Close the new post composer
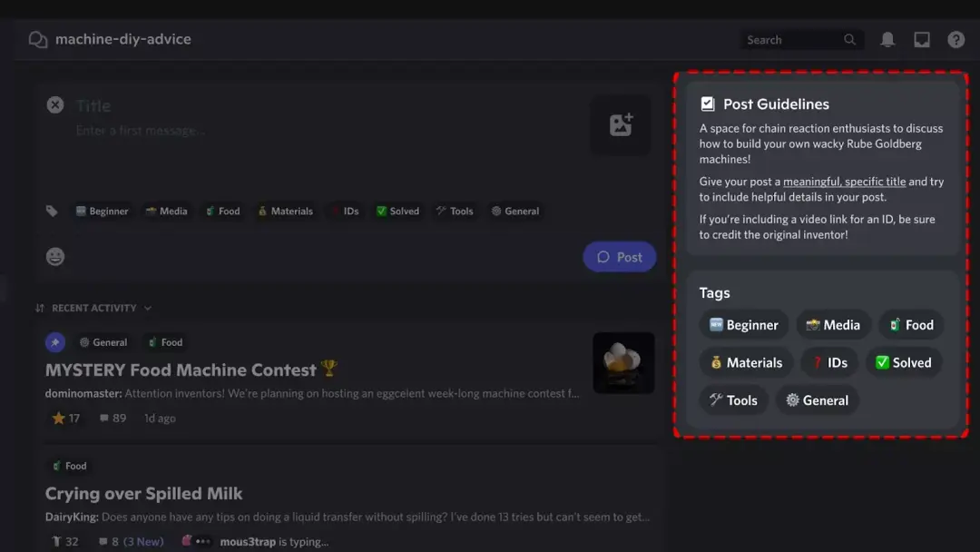 coord(55,105)
